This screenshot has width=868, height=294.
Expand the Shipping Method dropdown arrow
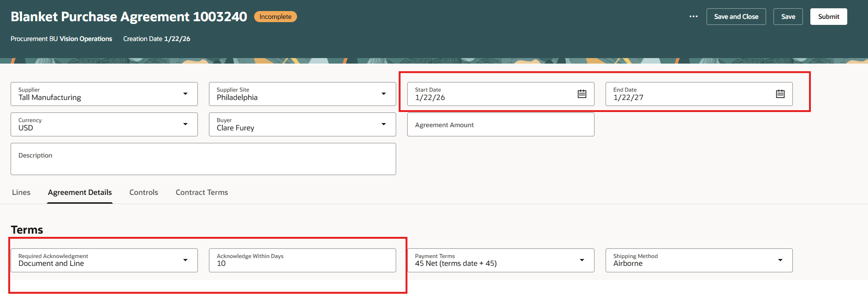[x=780, y=260]
